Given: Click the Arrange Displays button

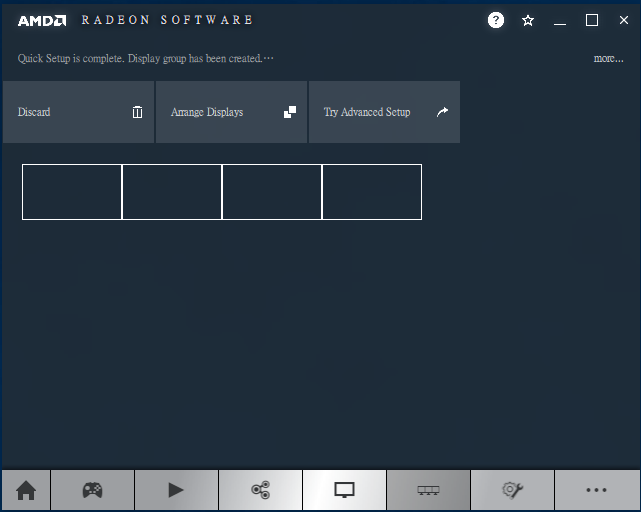Looking at the screenshot, I should click(231, 112).
